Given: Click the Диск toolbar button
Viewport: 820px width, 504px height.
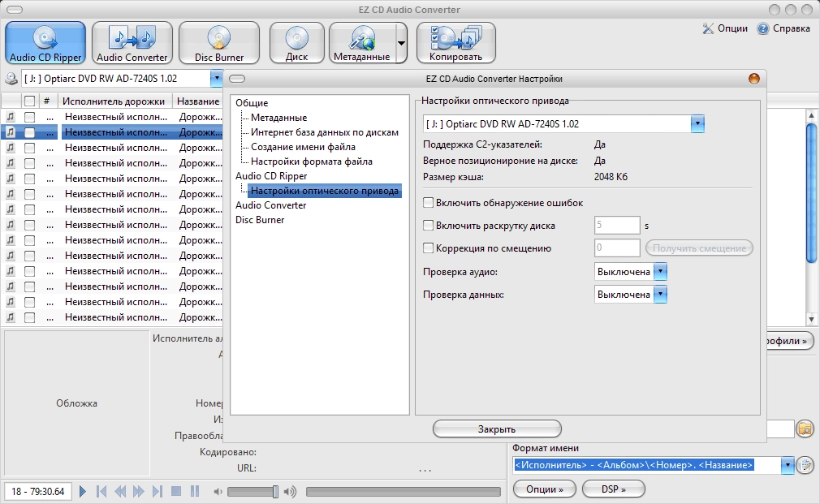Looking at the screenshot, I should [x=296, y=43].
